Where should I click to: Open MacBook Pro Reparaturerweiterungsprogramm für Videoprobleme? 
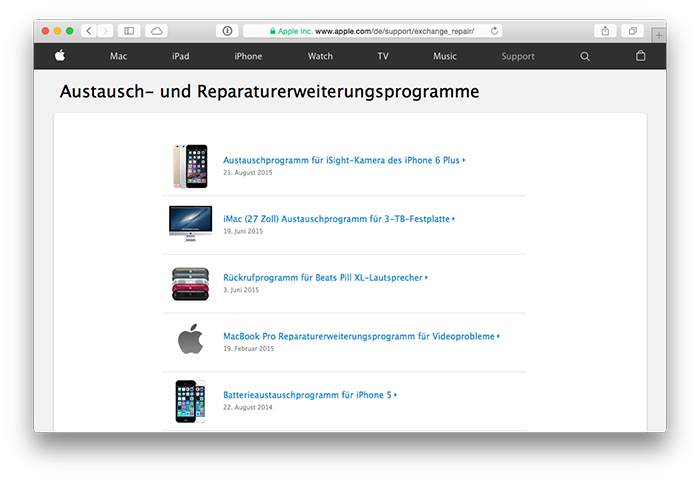361,336
